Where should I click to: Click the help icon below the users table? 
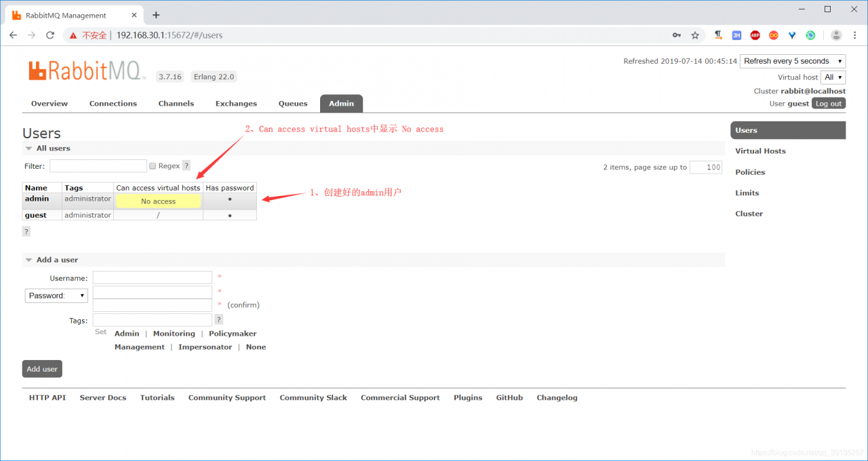[x=26, y=231]
